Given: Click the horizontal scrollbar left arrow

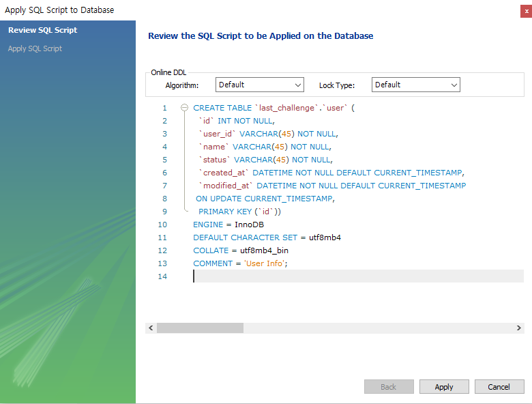Looking at the screenshot, I should coord(151,328).
